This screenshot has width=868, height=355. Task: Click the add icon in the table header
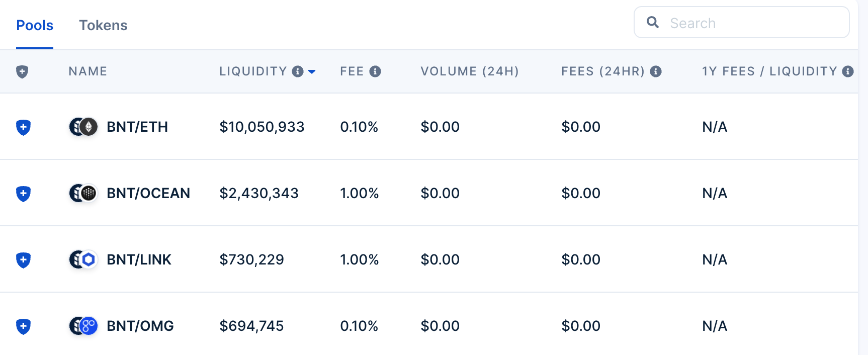23,71
